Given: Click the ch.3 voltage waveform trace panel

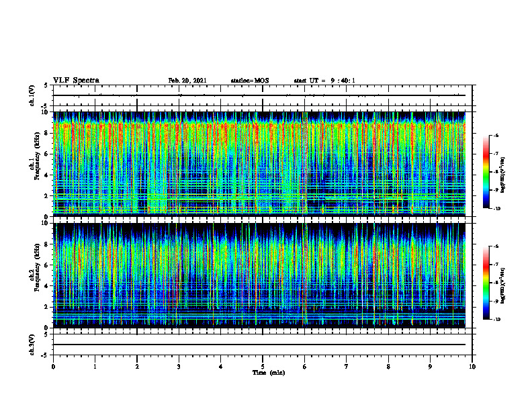Looking at the screenshot, I should pyautogui.click(x=263, y=345).
